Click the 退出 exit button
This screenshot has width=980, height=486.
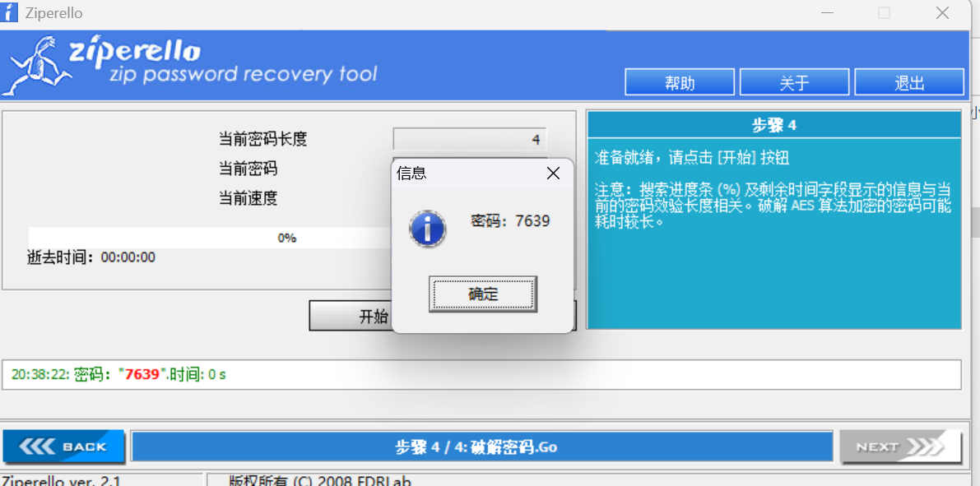coord(909,82)
